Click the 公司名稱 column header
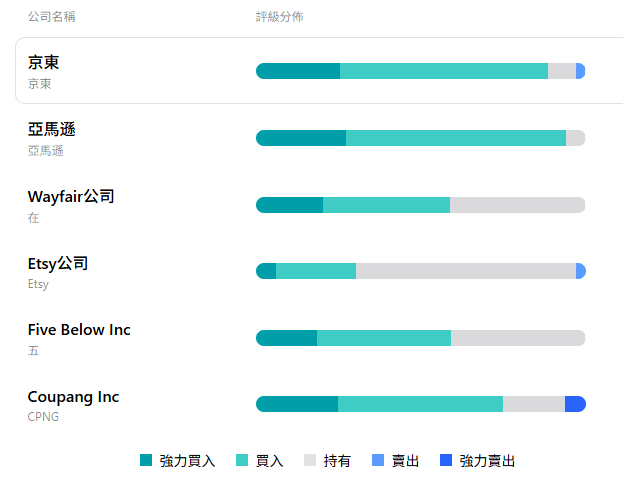Viewport: 623px width, 489px height. tap(52, 17)
